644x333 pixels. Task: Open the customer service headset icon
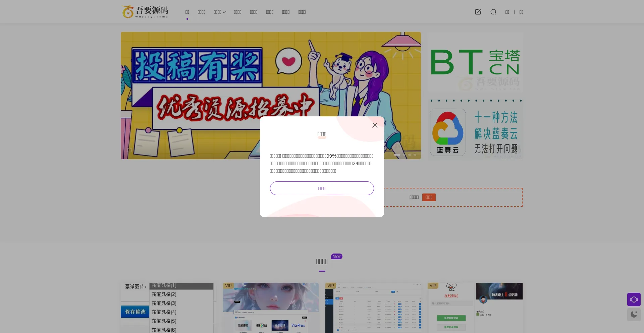pos(634,299)
